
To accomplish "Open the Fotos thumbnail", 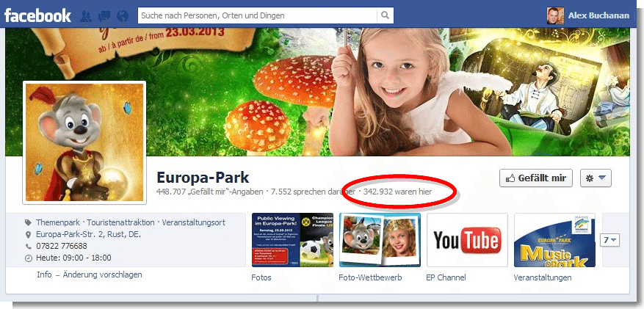I will click(292, 240).
